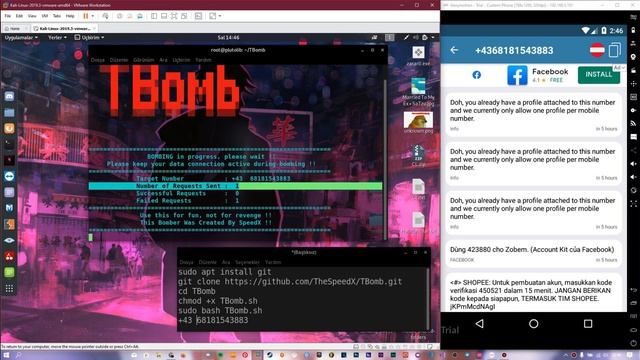Image resolution: width=640 pixels, height=360 pixels.
Task: Open VMware File menu
Action: [x=8, y=16]
